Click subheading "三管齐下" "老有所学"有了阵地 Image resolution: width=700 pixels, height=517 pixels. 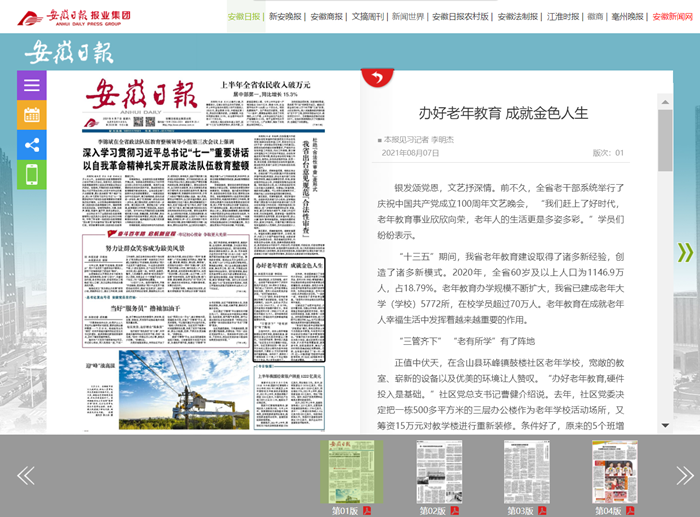point(467,342)
